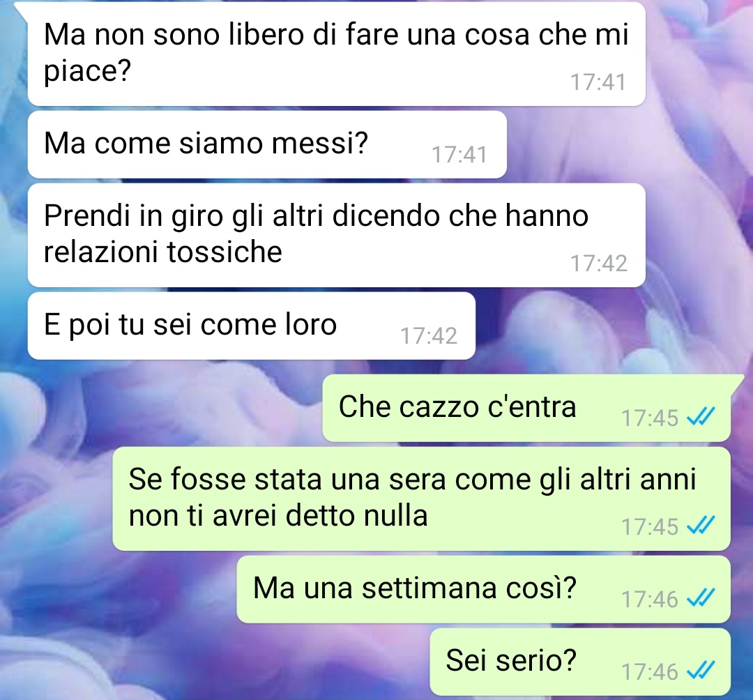
Task: Tap the message about "relazioni tossiche"
Action: [336, 235]
